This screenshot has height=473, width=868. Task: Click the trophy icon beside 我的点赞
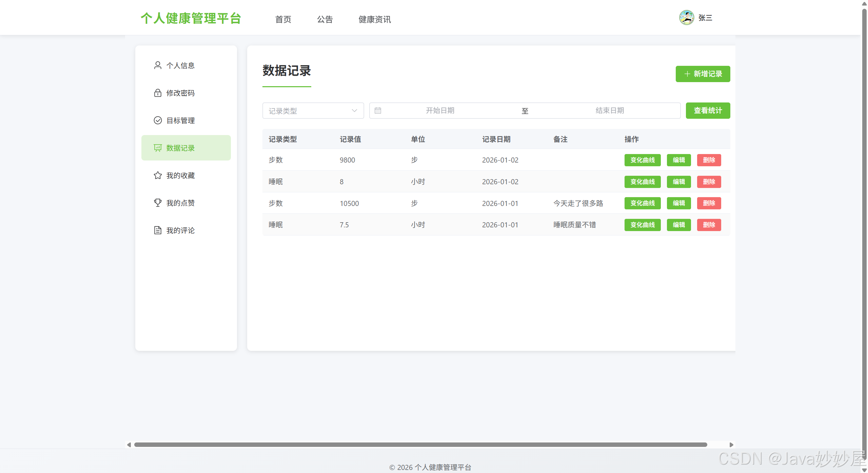pos(158,203)
